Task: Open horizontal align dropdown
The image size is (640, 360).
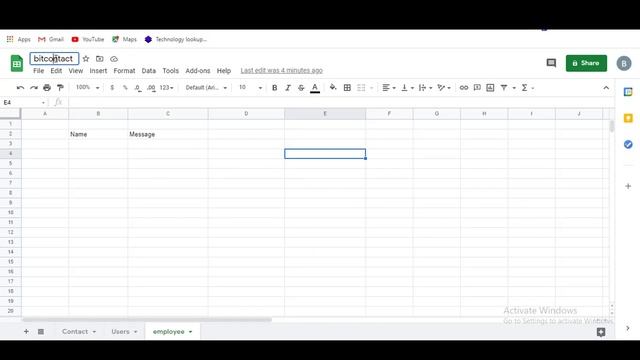Action: [389, 88]
